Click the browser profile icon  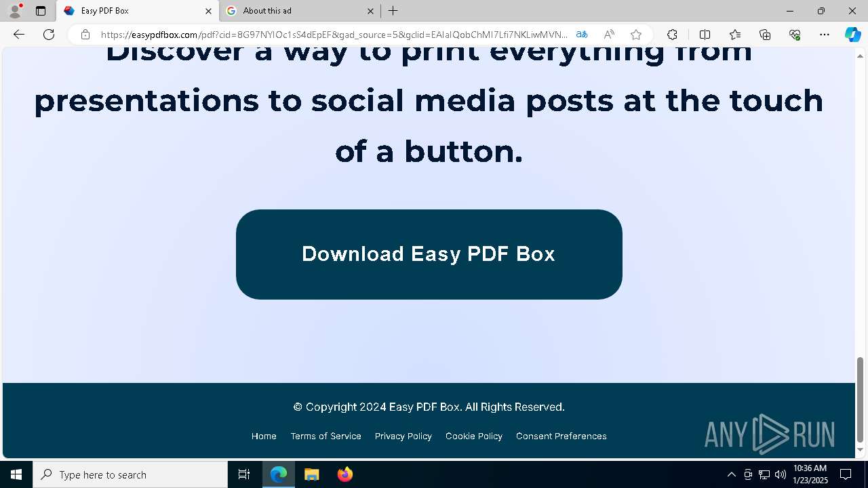tap(14, 11)
